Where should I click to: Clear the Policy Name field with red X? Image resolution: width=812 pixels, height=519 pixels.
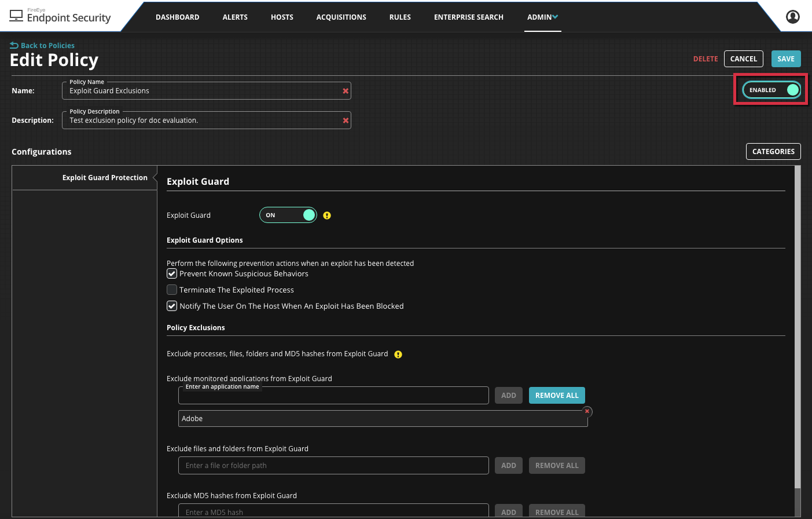[346, 91]
